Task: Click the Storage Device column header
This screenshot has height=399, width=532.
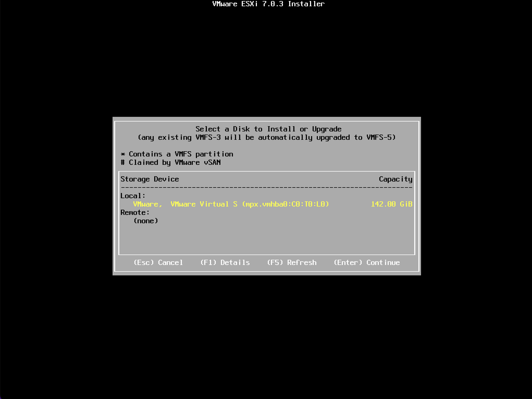Action: pyautogui.click(x=150, y=179)
